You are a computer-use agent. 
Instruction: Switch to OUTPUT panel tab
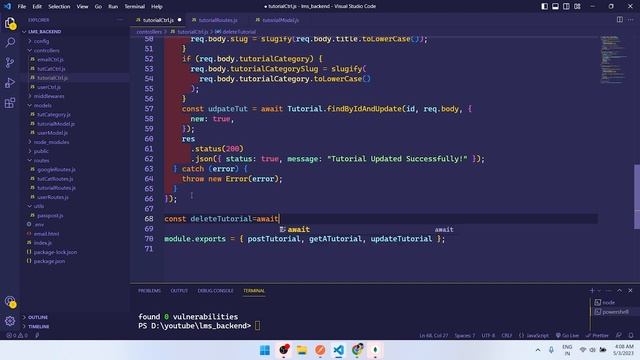[179, 291]
